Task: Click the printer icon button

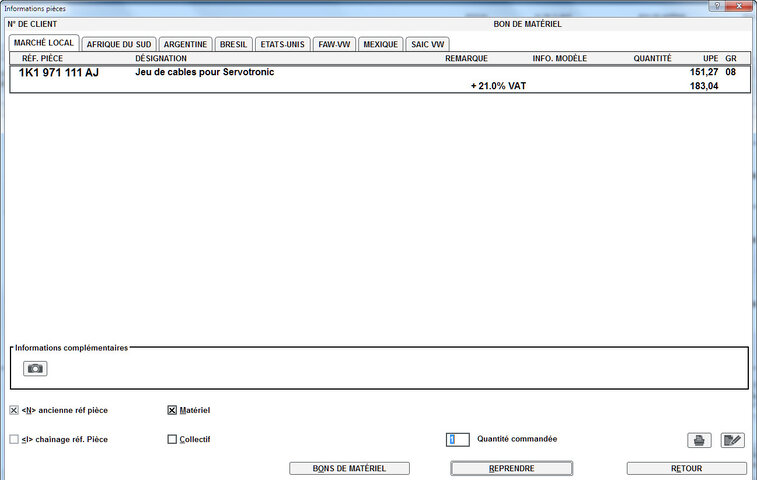Action: [x=698, y=440]
